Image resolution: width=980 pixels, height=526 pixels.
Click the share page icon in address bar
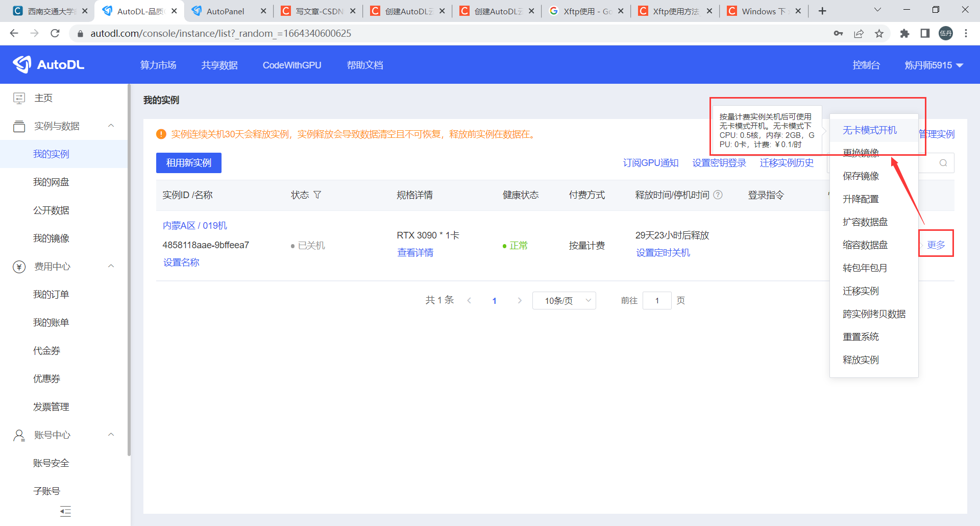tap(859, 33)
